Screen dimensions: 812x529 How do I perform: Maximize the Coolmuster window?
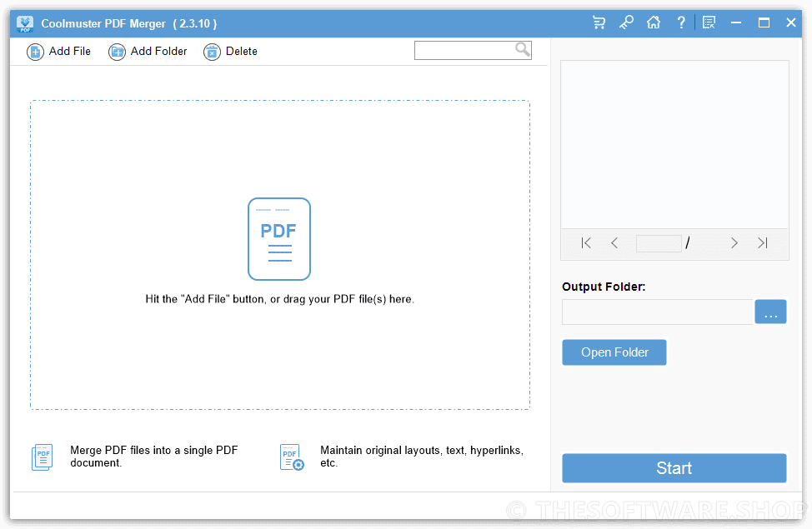click(764, 22)
